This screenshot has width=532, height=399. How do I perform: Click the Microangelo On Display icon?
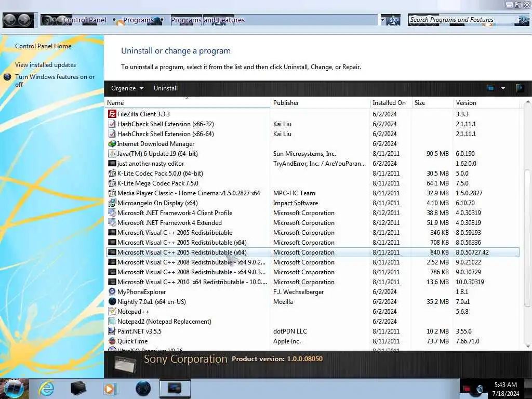pos(112,203)
